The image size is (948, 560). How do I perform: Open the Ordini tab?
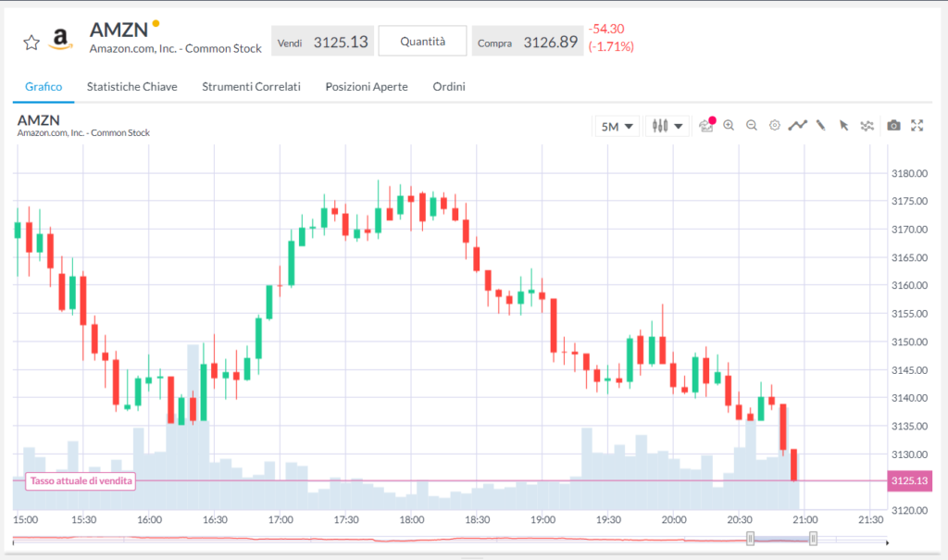click(x=449, y=86)
